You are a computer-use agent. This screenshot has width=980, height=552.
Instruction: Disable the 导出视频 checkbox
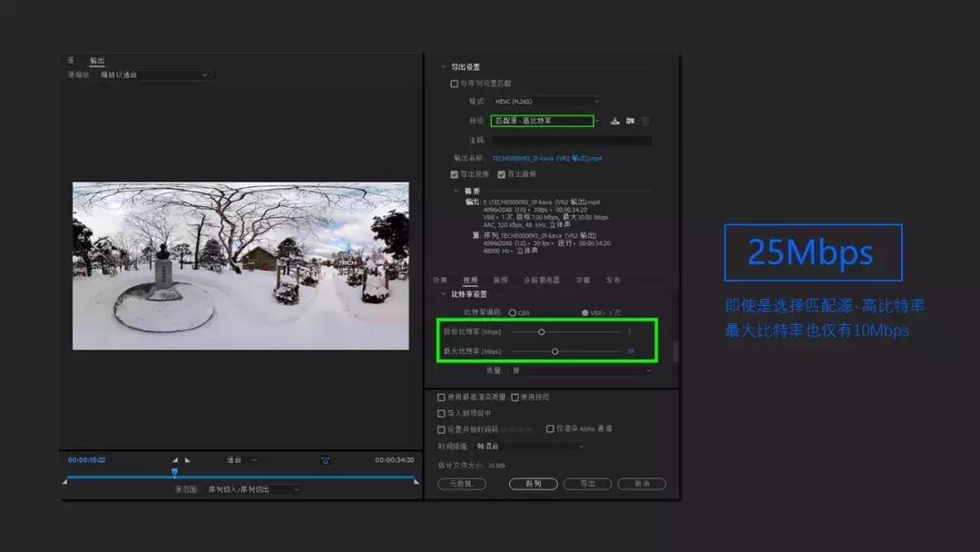453,173
